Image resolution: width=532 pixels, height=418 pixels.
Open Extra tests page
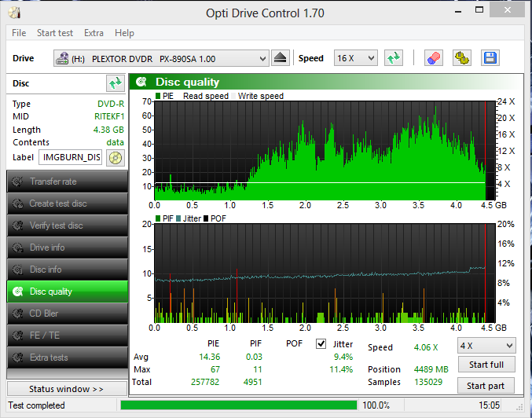point(67,357)
